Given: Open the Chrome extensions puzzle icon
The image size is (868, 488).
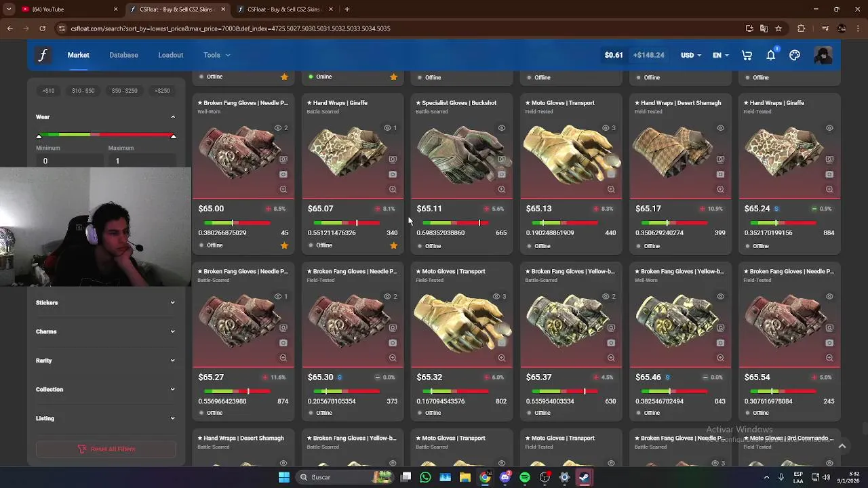Looking at the screenshot, I should coord(802,28).
